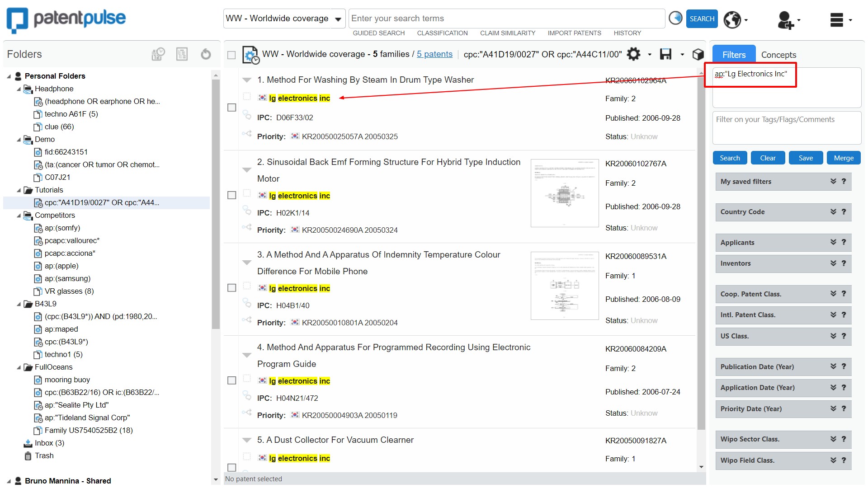Click the refresh folders icon
The image size is (868, 488).
[x=206, y=54]
